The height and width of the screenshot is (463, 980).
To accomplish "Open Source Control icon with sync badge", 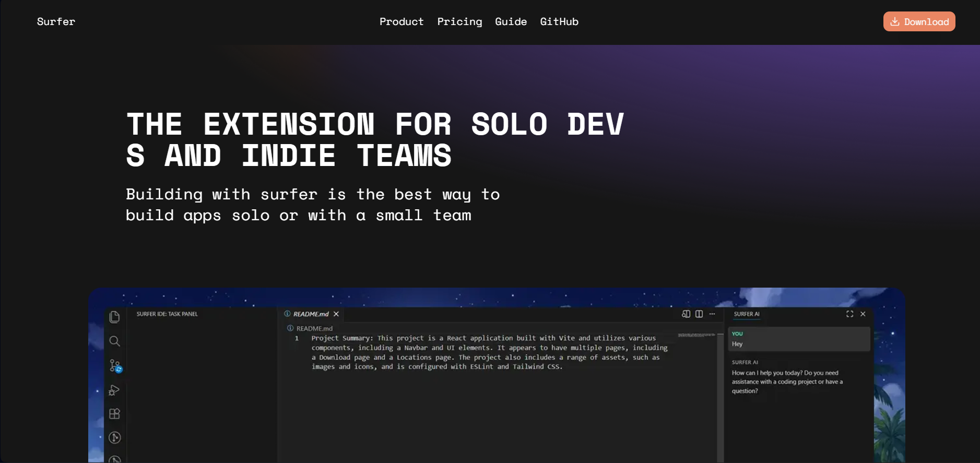I will (115, 366).
